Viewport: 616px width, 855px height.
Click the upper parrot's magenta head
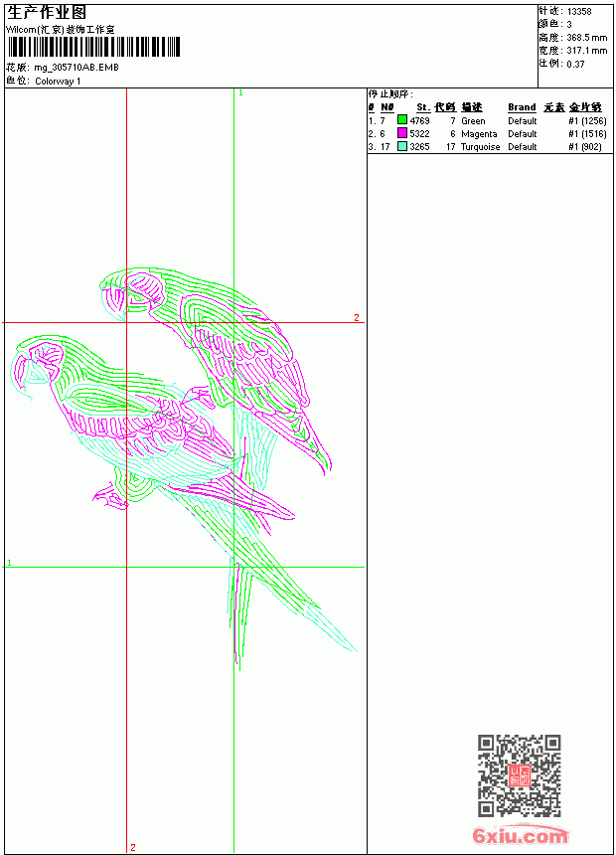click(x=145, y=289)
